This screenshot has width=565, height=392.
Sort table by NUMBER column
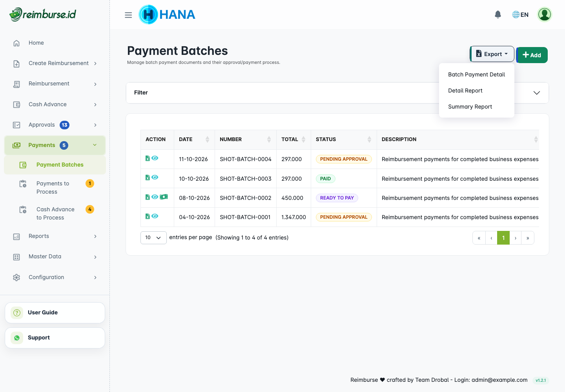(246, 140)
